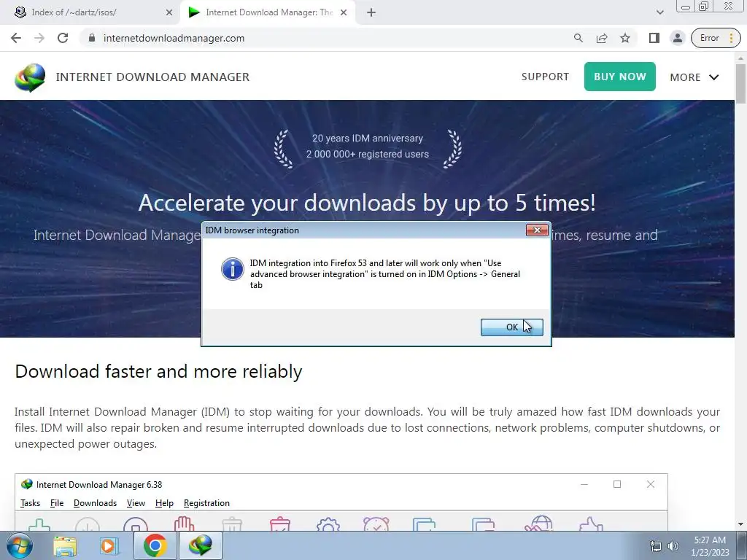
Task: Close the Internet Download Manager tab
Action: (x=344, y=12)
